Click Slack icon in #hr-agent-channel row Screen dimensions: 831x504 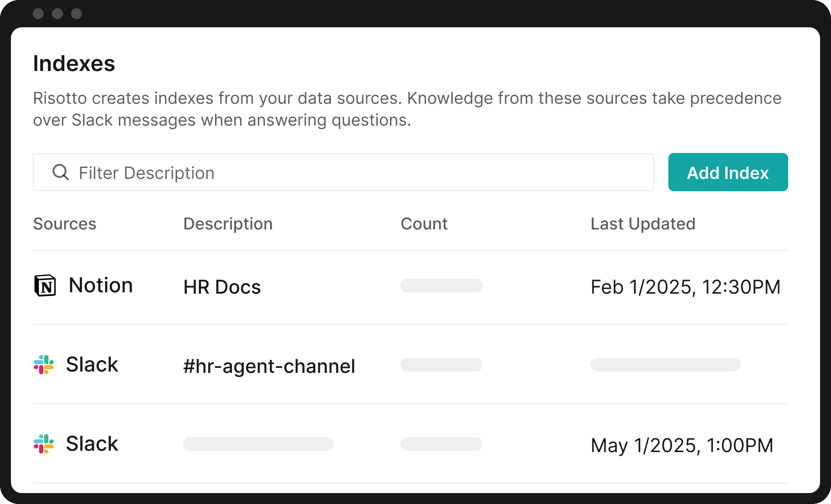[x=44, y=365]
